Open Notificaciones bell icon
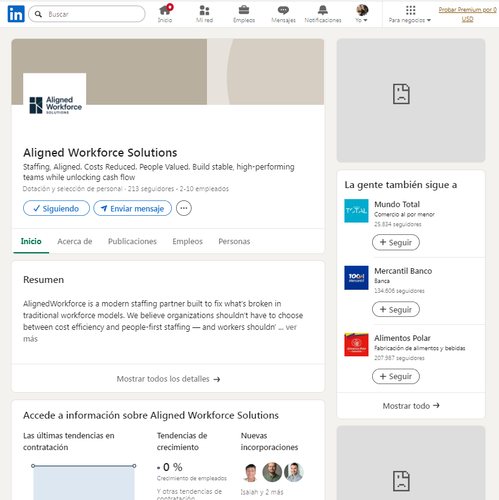 pyautogui.click(x=323, y=14)
